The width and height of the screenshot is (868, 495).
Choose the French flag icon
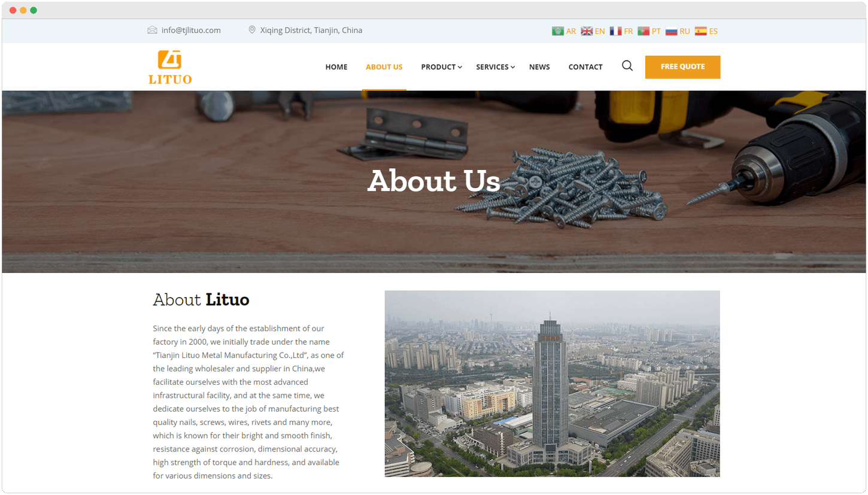pyautogui.click(x=615, y=31)
